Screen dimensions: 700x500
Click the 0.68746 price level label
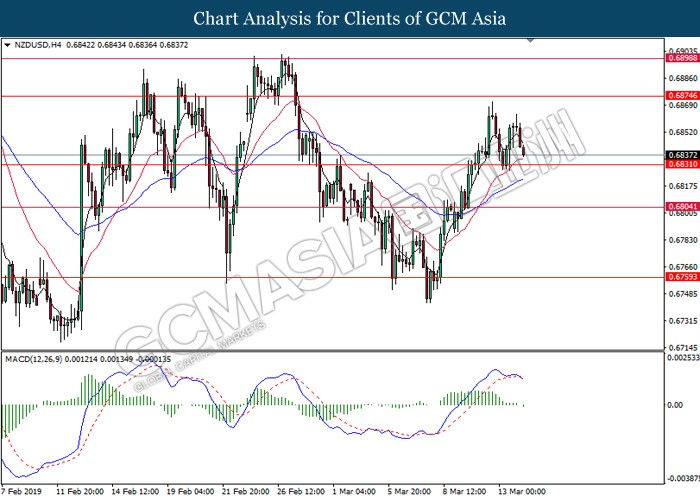click(682, 96)
